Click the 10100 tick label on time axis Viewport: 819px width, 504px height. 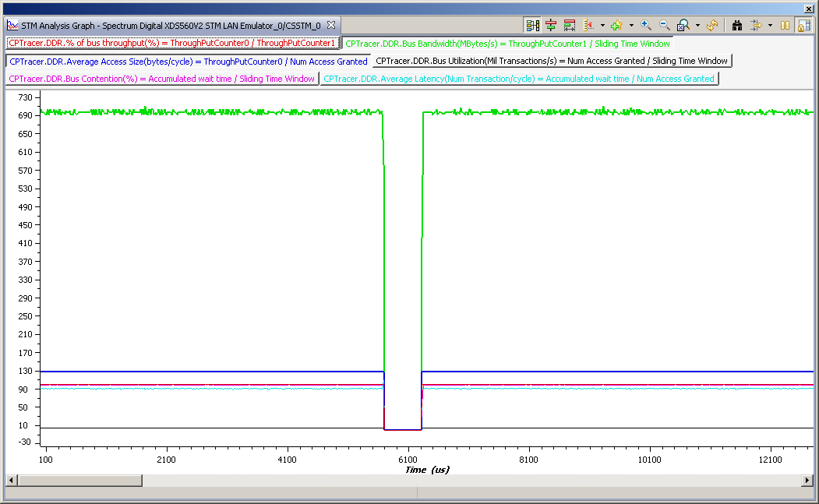point(649,460)
